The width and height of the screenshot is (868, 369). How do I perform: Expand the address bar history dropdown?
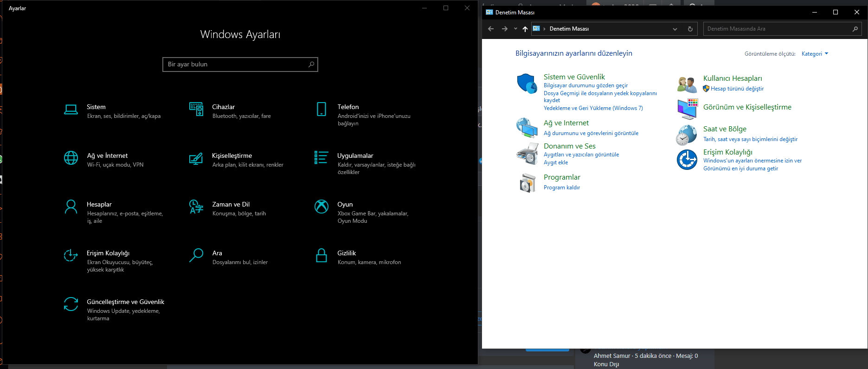(x=675, y=29)
